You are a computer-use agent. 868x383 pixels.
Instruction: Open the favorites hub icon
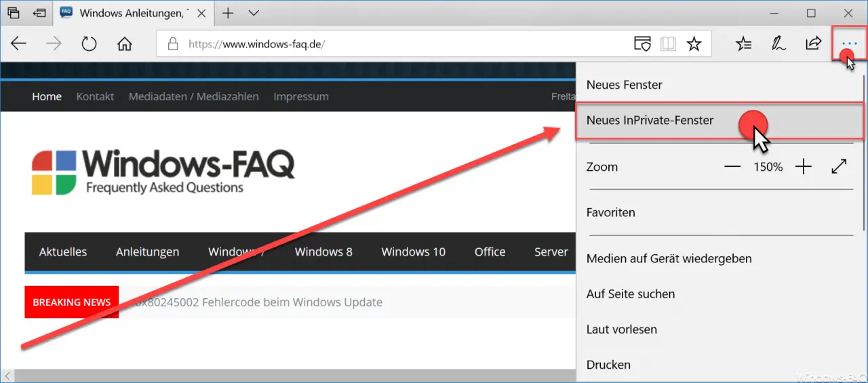(744, 44)
